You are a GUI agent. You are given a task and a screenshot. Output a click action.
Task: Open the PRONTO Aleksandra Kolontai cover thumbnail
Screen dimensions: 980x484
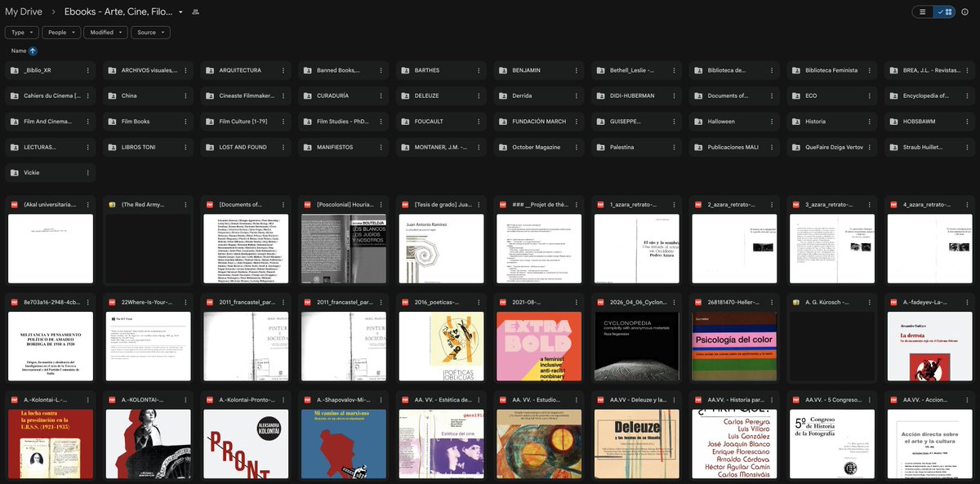pos(246,444)
